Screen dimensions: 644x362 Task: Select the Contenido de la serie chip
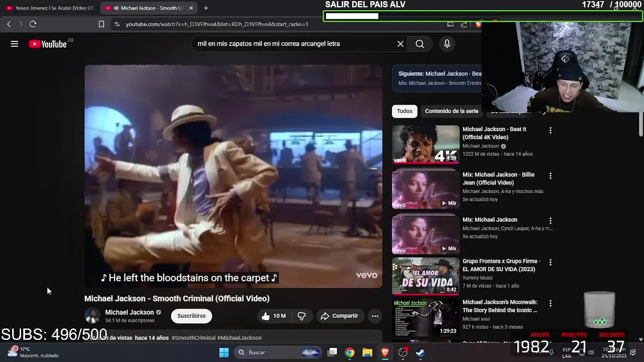(452, 111)
